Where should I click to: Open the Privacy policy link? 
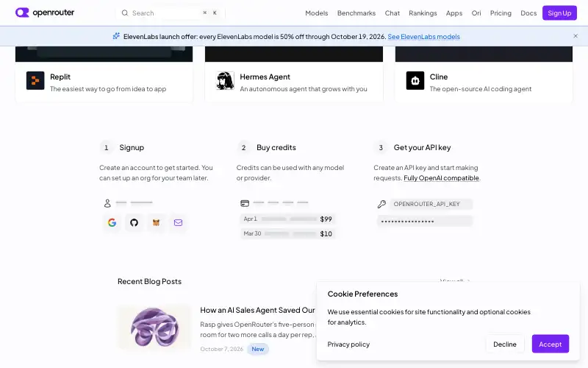[348, 344]
